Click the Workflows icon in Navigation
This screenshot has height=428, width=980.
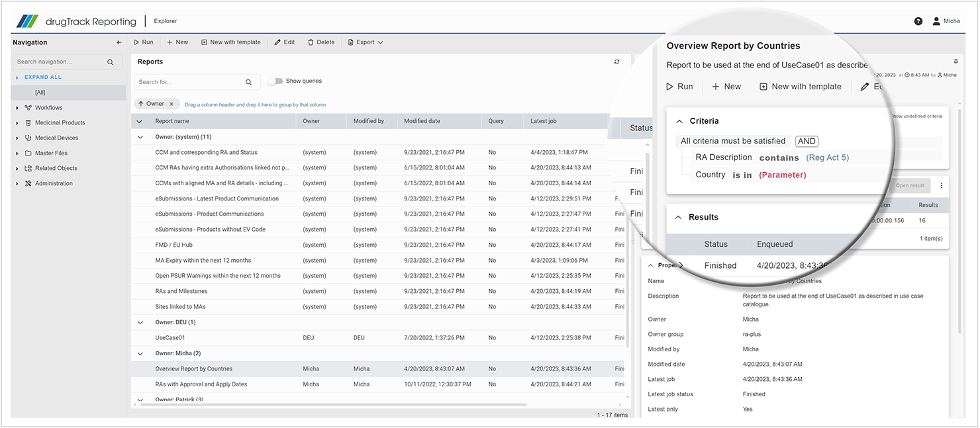point(28,108)
